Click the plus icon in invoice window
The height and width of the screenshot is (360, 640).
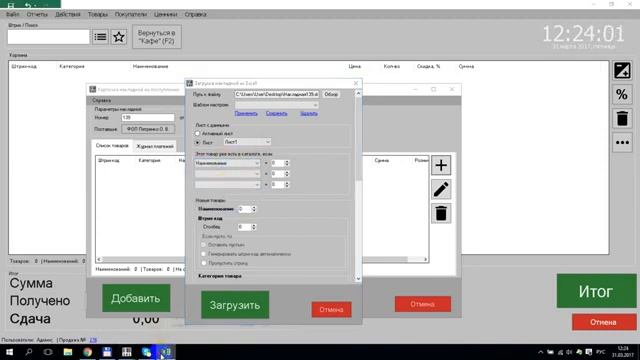[441, 165]
